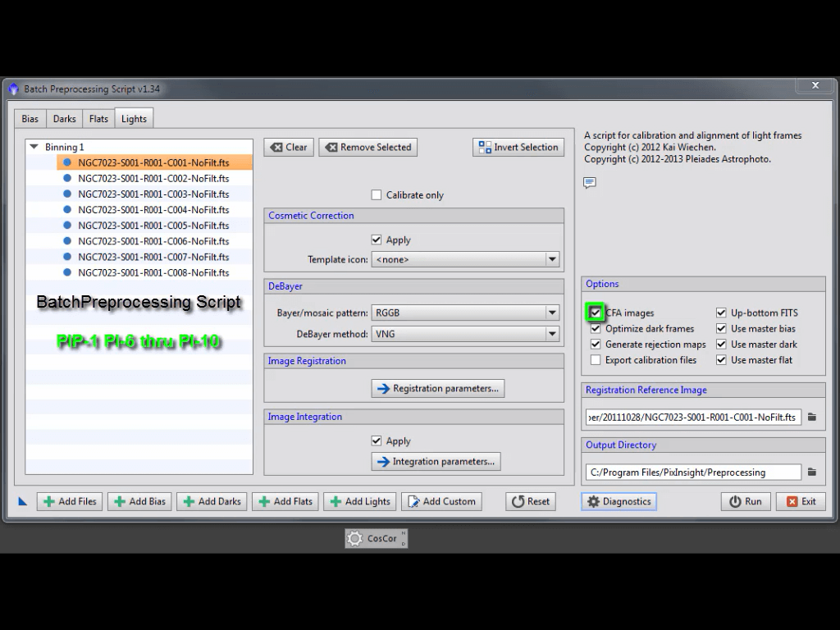
Task: Click the blue triangle new instance icon
Action: pos(23,501)
